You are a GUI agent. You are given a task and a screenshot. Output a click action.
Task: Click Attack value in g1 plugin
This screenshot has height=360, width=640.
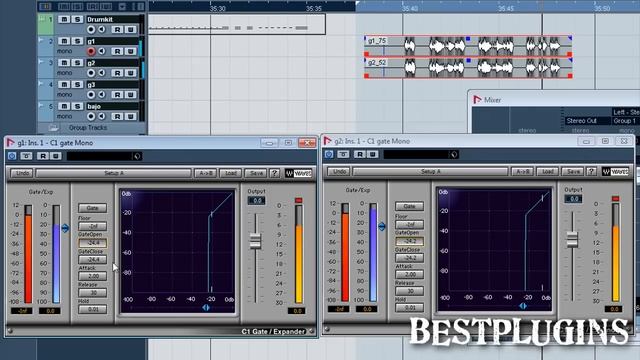point(93,276)
